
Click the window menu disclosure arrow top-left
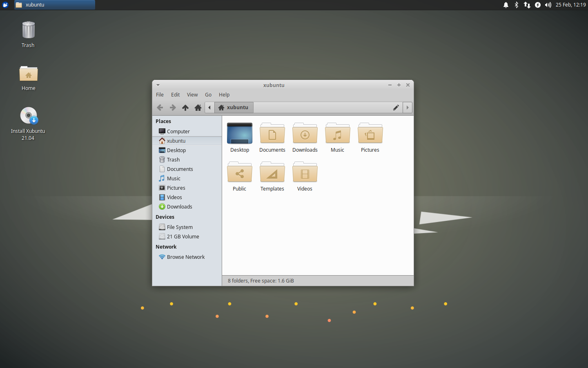click(158, 85)
